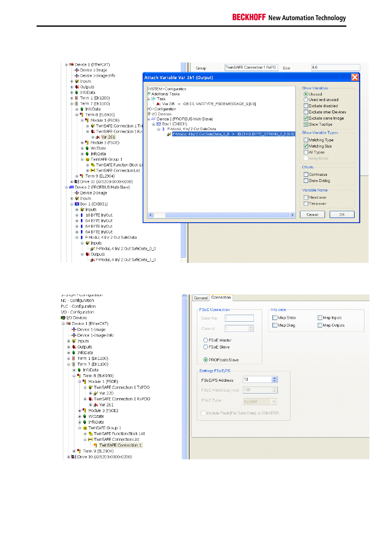The image size is (392, 555).
Task: Enable the Map Inputs checkbox
Action: click(x=320, y=318)
